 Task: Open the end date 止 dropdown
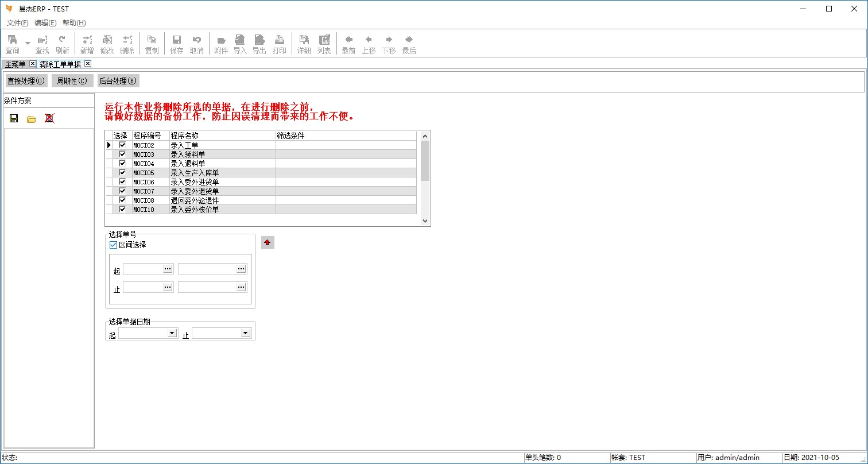tap(245, 333)
